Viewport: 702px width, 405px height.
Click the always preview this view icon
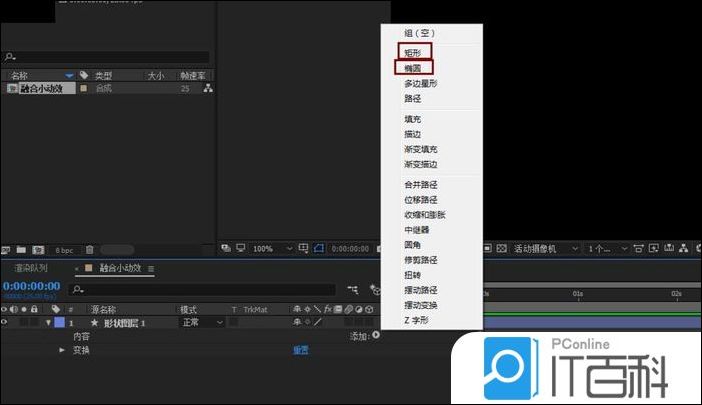click(226, 248)
